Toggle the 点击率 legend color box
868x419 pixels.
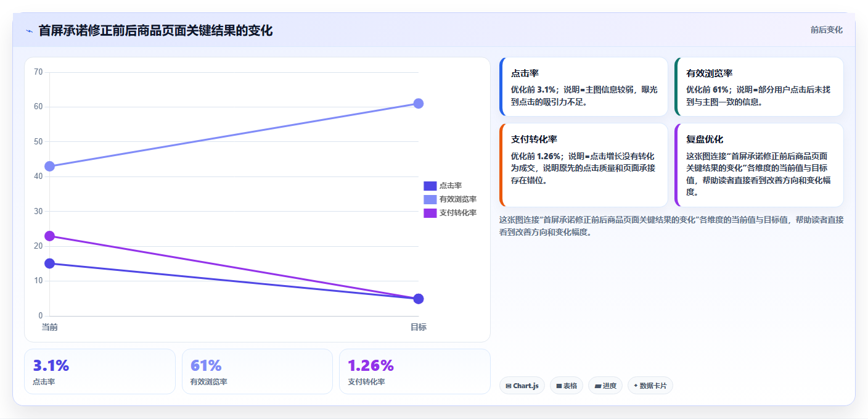coord(430,186)
